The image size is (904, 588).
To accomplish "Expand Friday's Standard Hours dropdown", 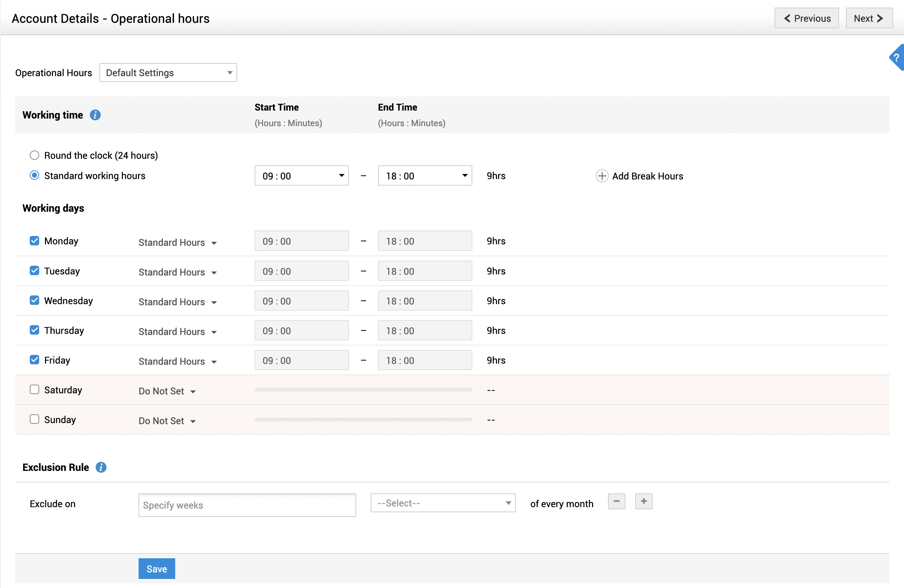I will (x=177, y=361).
